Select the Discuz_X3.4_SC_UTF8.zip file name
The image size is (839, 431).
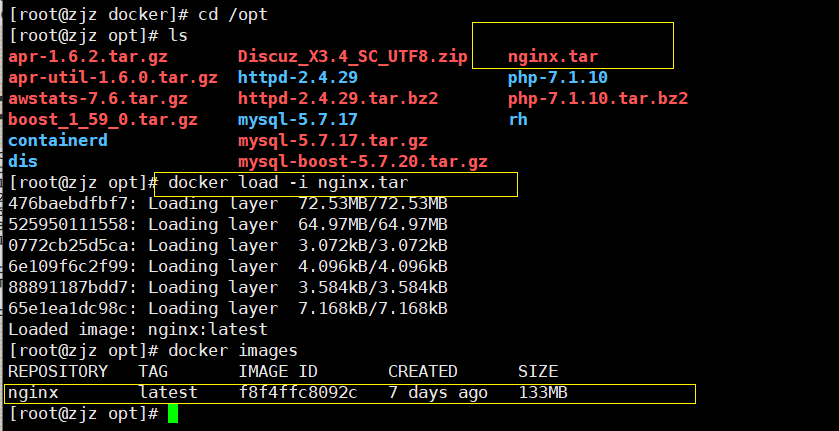(353, 57)
